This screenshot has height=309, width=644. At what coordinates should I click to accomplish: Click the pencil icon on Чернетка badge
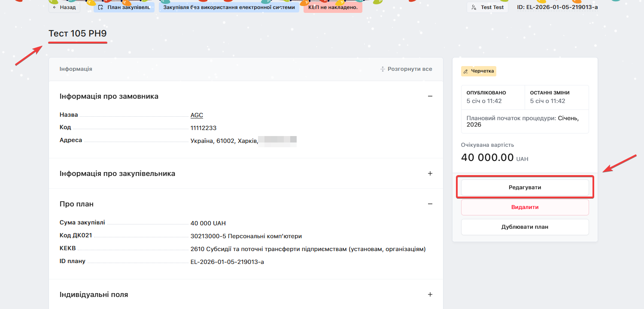(466, 71)
